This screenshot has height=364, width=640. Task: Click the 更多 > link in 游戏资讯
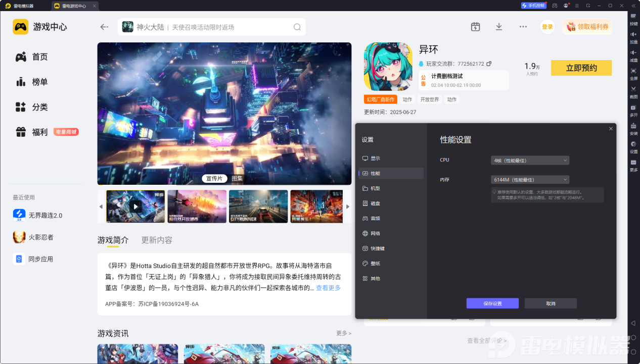click(x=344, y=333)
